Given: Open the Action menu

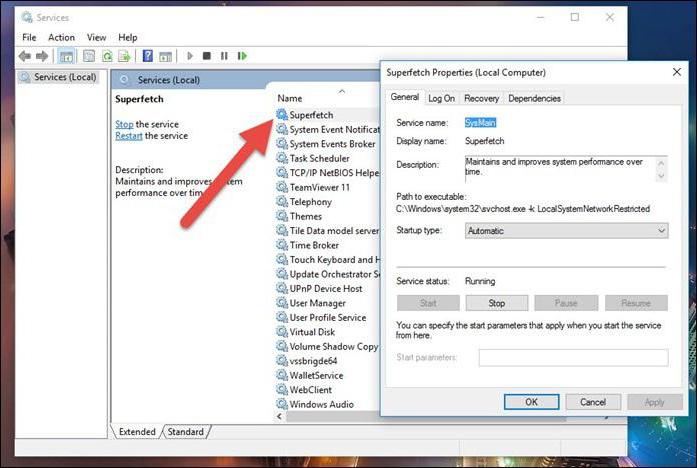Looking at the screenshot, I should pyautogui.click(x=61, y=37).
